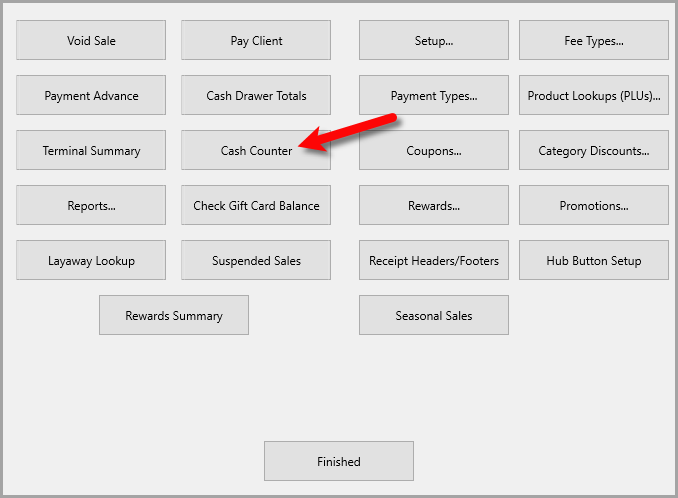Open Fee Types... settings

(594, 40)
